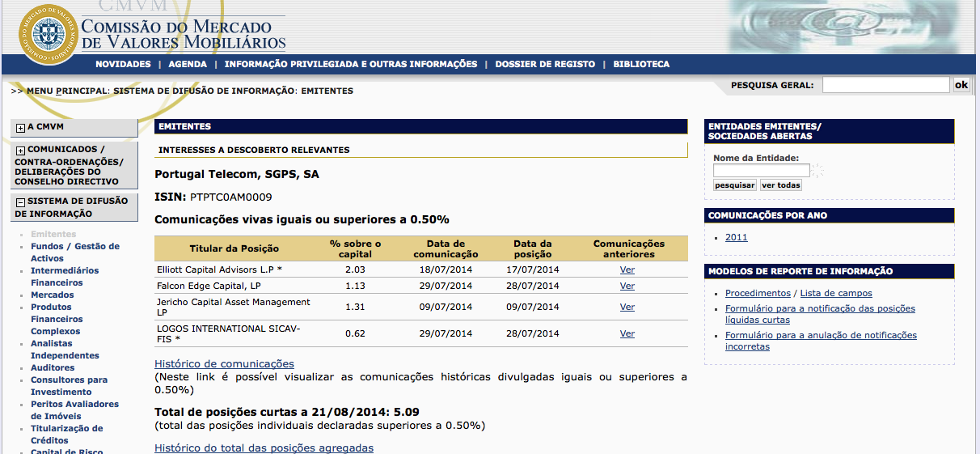Viewport: 980px width, 454px height.
Task: Focus the Nome da Entidade input field
Action: tap(762, 171)
